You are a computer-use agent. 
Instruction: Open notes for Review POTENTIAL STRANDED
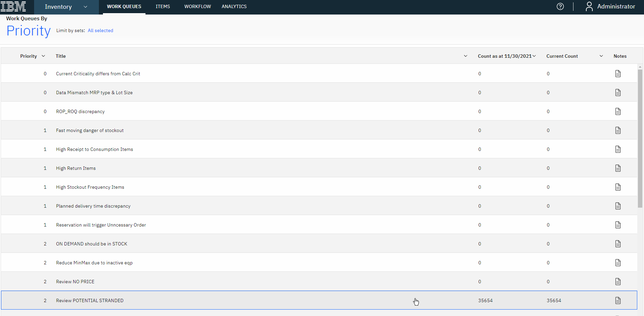point(618,300)
